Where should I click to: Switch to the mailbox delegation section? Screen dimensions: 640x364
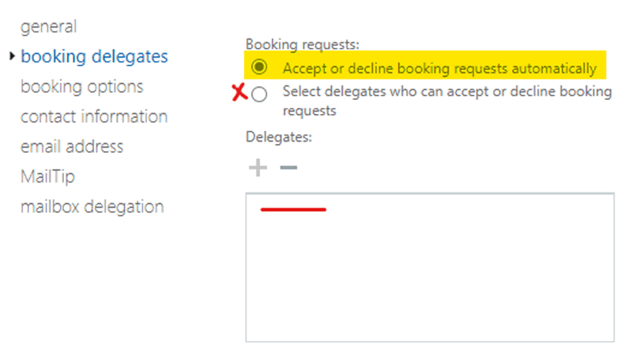tap(92, 206)
